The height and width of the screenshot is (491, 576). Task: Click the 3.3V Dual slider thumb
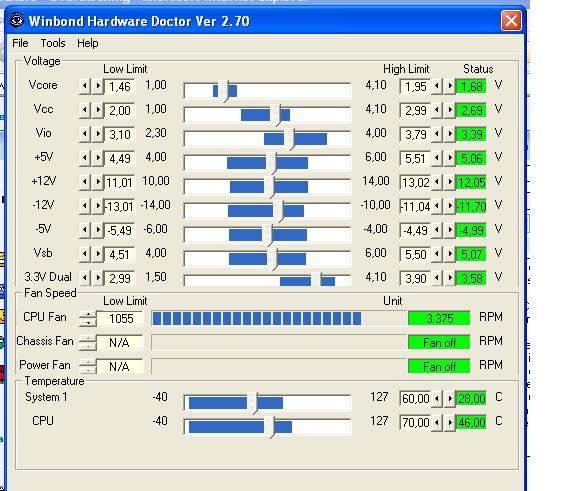(x=316, y=280)
